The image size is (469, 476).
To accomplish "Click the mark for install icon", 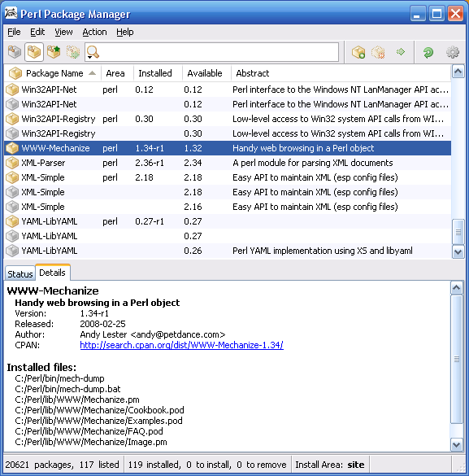I will 358,52.
